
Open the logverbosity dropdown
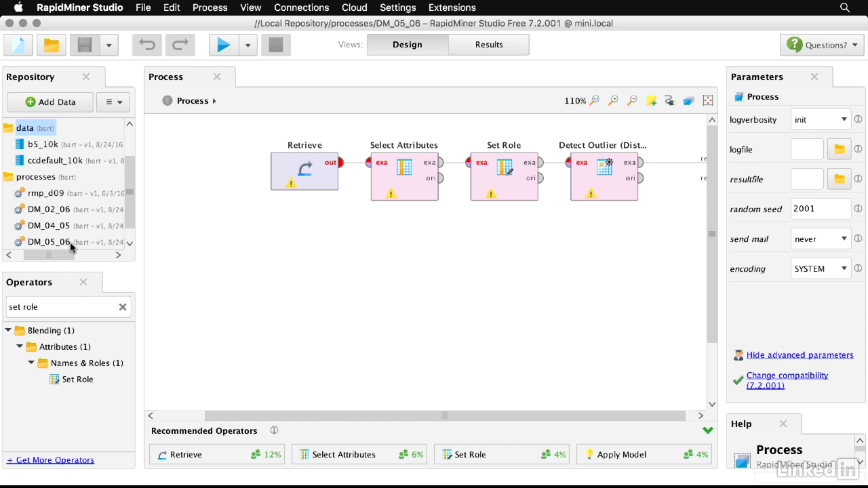[821, 120]
